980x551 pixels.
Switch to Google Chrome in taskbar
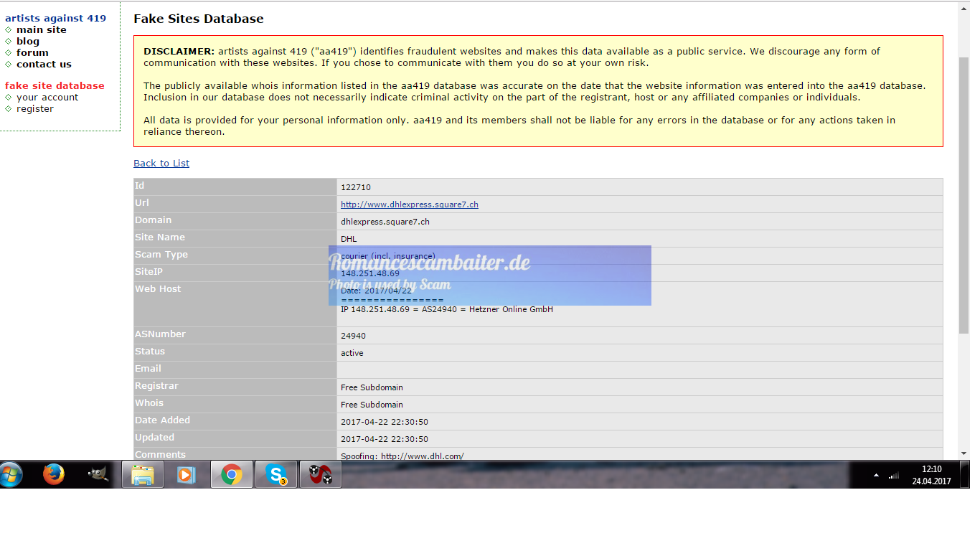231,474
